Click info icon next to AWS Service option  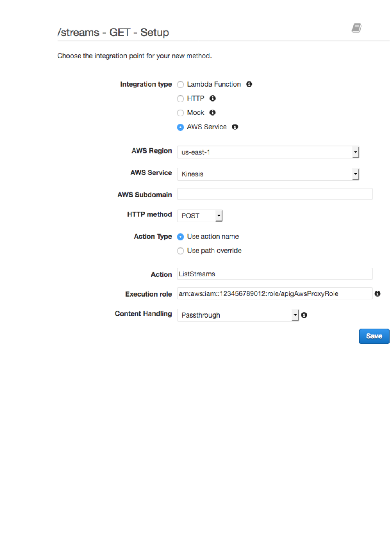pyautogui.click(x=235, y=127)
